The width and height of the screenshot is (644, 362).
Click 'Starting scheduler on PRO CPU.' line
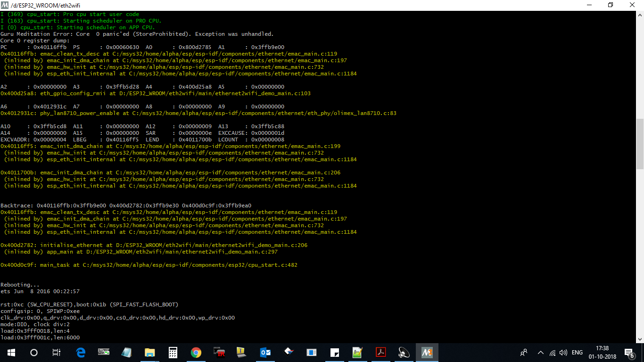pos(81,21)
